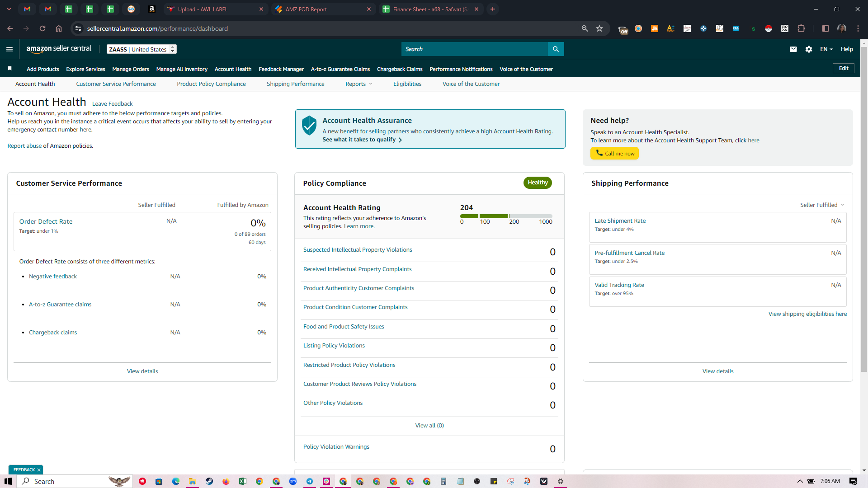The height and width of the screenshot is (488, 868).
Task: Open Performance Notifications in navigation
Action: (x=461, y=69)
